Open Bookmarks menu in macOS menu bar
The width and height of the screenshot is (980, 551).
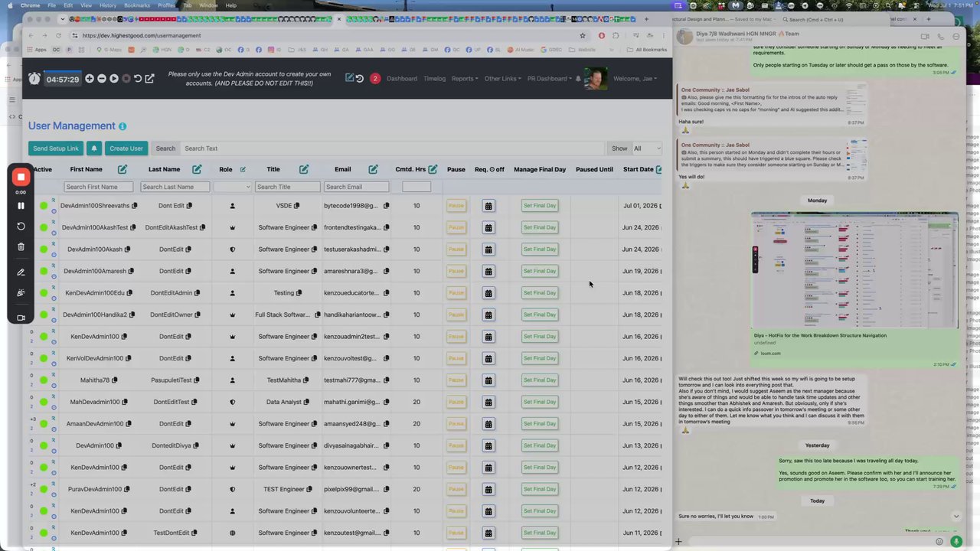pyautogui.click(x=137, y=5)
